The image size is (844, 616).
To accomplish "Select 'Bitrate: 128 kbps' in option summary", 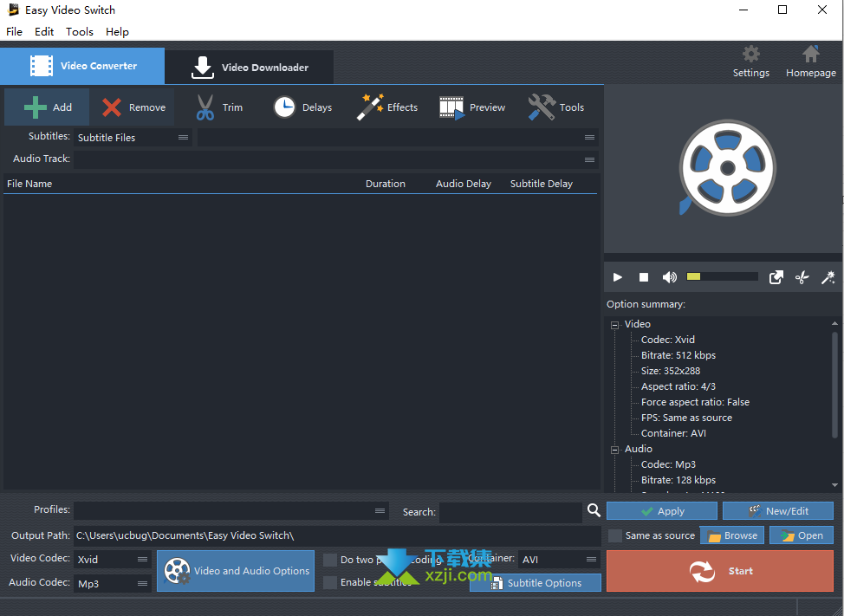I will 678,480.
